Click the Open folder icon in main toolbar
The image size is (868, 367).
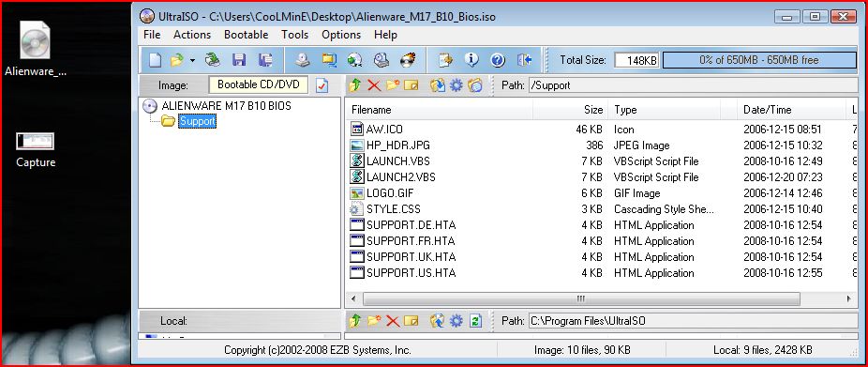[177, 60]
